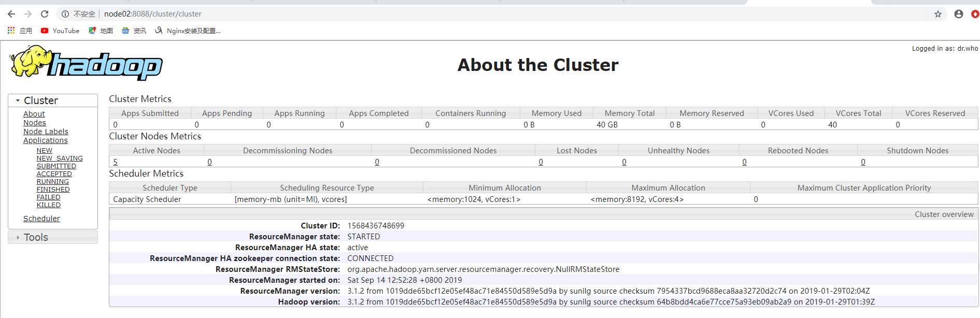Show FAILED applications
This screenshot has height=318, width=980.
tap(49, 197)
